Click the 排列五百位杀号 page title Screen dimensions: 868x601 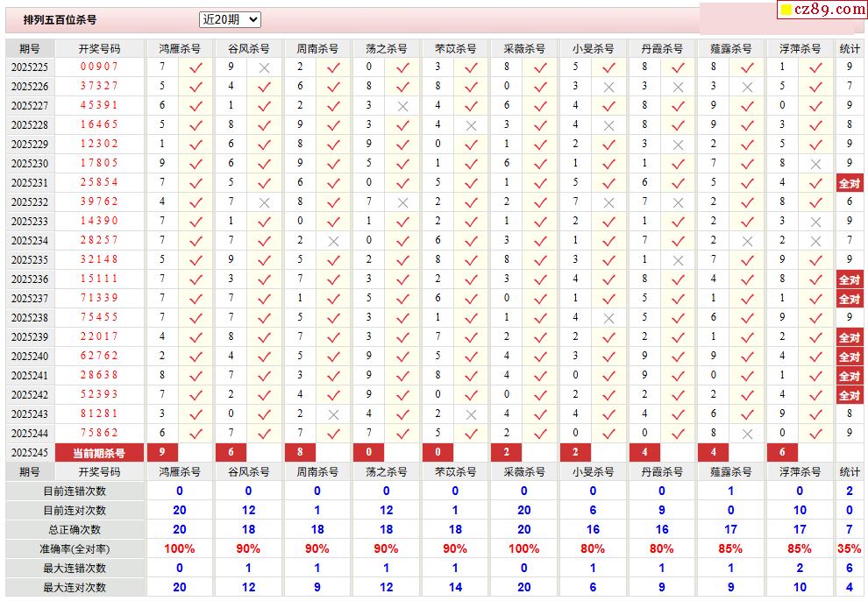point(60,20)
